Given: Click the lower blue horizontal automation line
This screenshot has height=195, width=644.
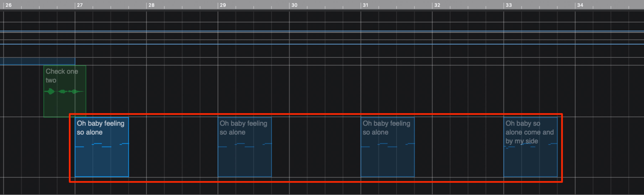Looking at the screenshot, I should 322,44.
